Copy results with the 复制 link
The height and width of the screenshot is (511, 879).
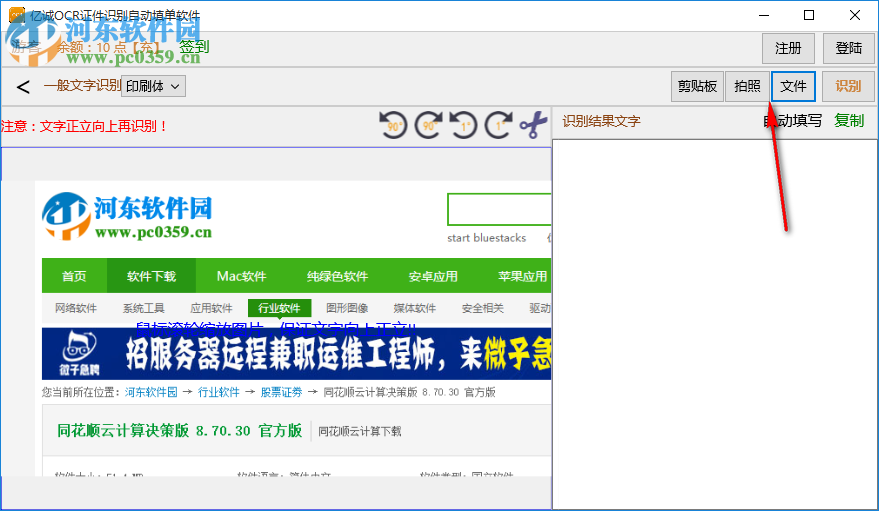[849, 120]
